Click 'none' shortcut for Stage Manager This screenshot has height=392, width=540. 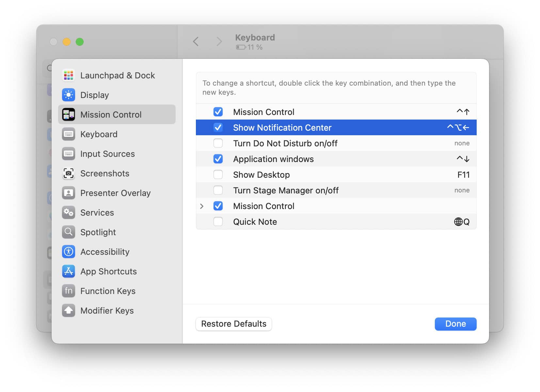pos(462,190)
